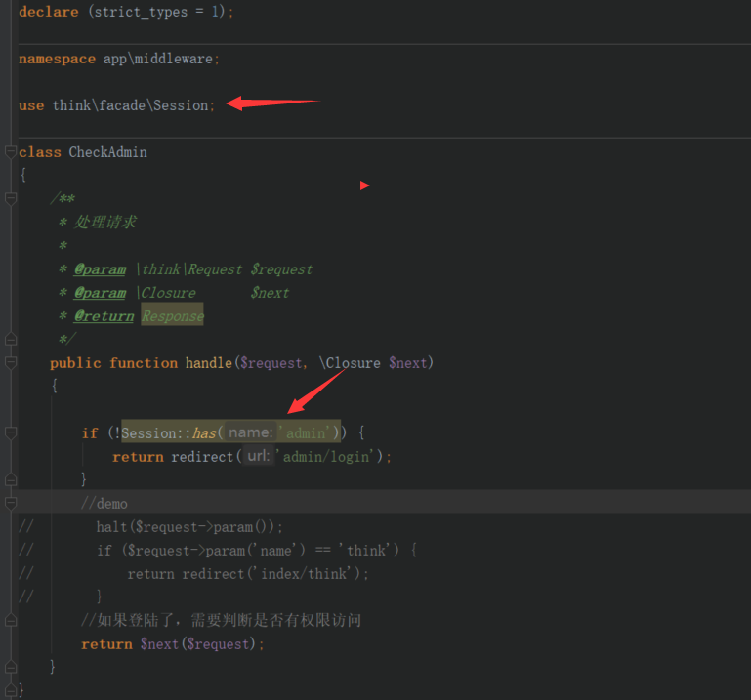751x700 pixels.
Task: Fold the handle function in gutter
Action: tap(11, 362)
